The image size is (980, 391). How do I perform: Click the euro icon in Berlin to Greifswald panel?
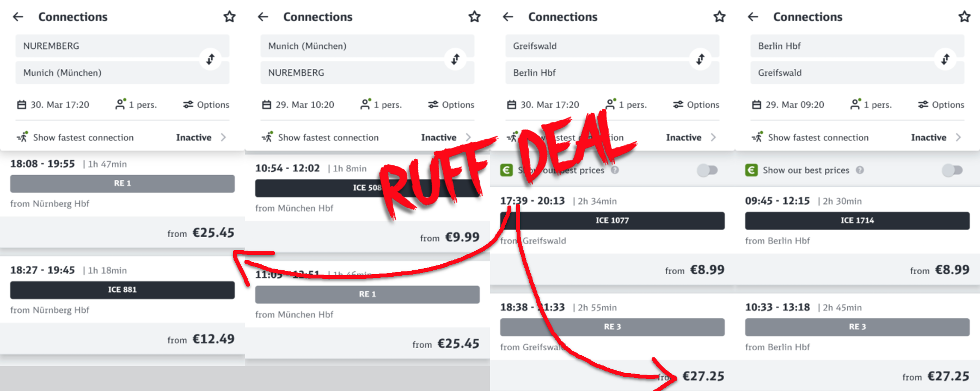(x=751, y=170)
